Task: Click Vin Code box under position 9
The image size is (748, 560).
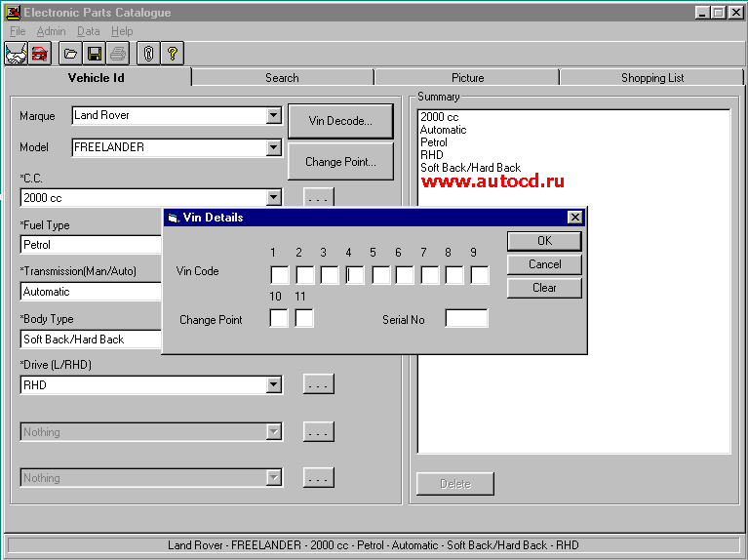Action: (480, 275)
